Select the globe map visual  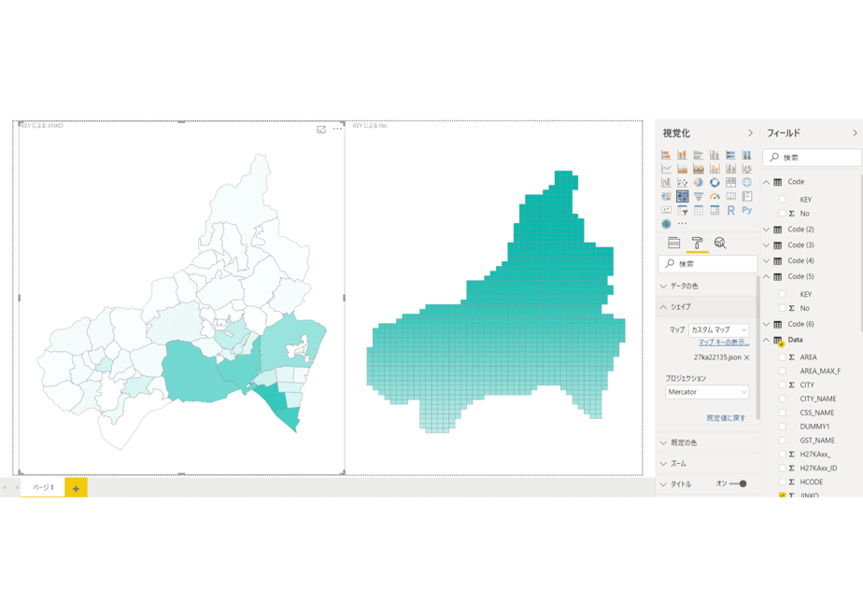(x=747, y=183)
